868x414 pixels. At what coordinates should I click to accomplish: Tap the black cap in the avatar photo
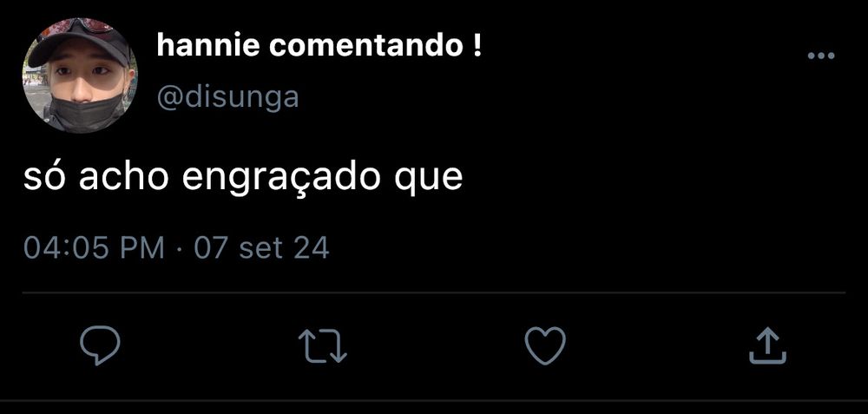[78, 43]
